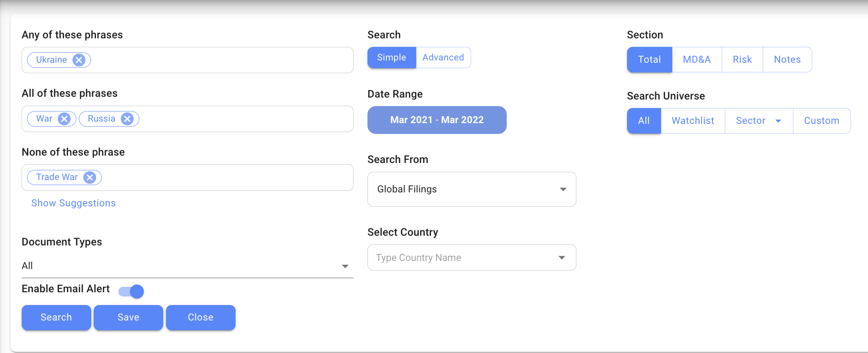Remove the Russia phrase chip
This screenshot has height=353, width=868.
click(127, 119)
